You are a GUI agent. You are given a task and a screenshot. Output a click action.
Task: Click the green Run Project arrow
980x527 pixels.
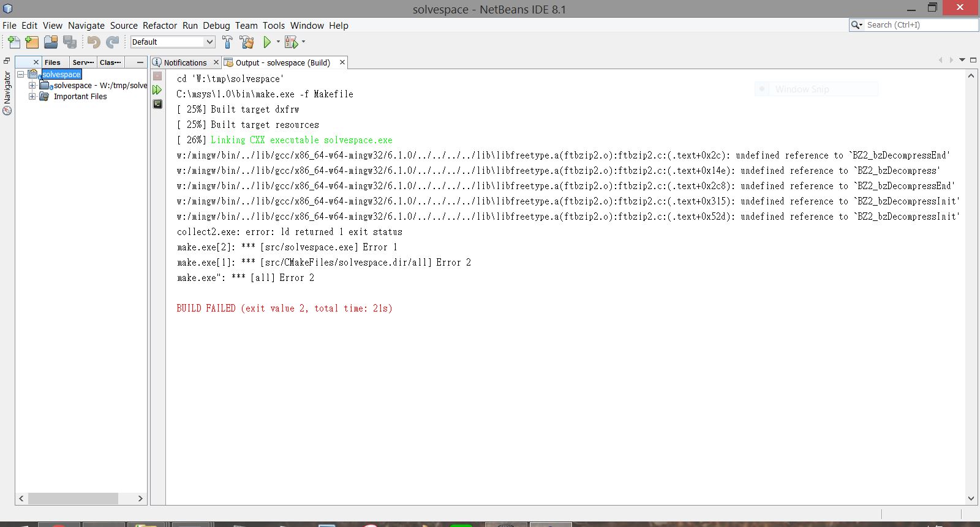point(267,42)
